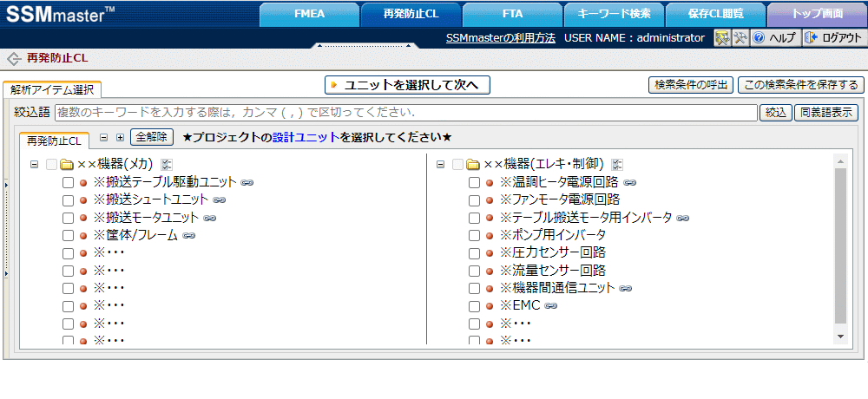Expand all nodes with the plus button near 全解除
Viewport: 868px width, 399px height.
[x=120, y=137]
